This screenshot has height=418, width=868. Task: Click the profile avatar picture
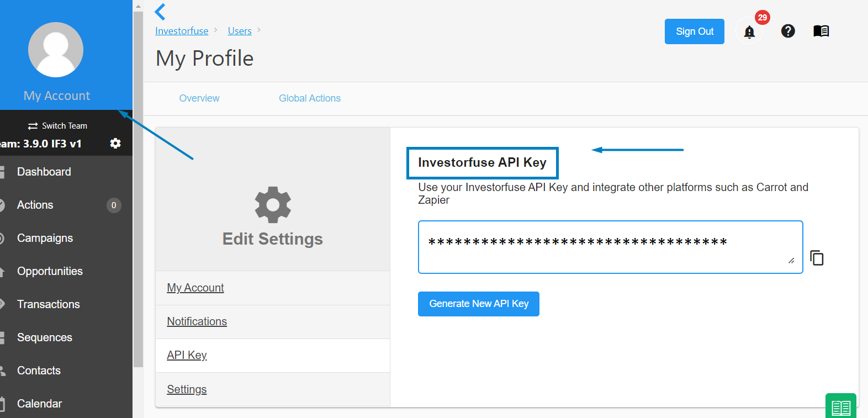tap(56, 50)
